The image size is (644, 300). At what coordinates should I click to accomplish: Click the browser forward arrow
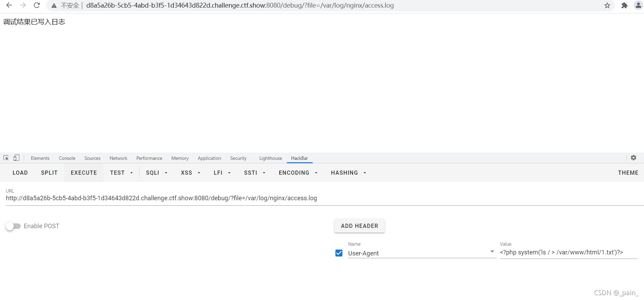tap(23, 5)
